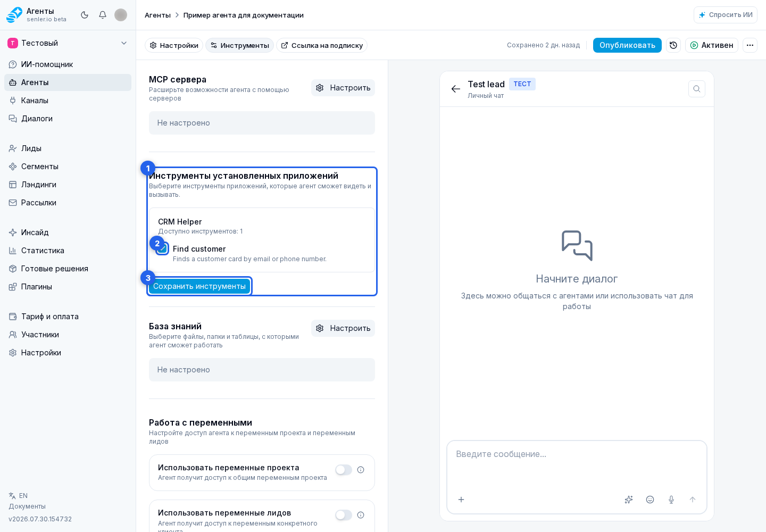Open version history clock icon
The image size is (766, 532).
pos(673,45)
